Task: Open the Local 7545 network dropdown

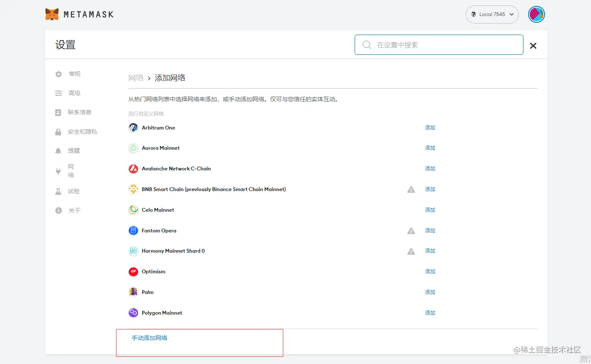Action: [492, 14]
